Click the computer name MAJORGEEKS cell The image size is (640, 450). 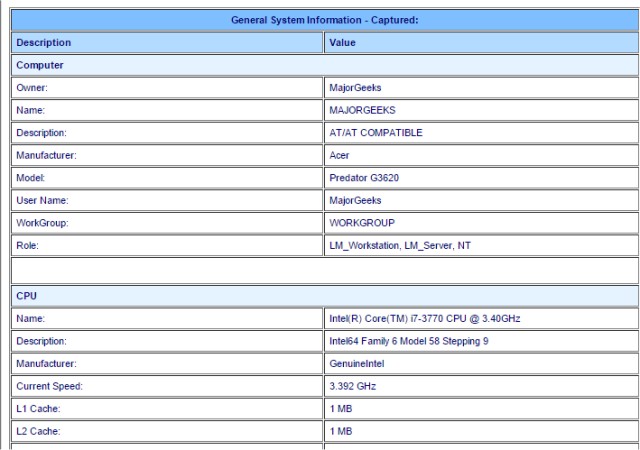point(481,110)
